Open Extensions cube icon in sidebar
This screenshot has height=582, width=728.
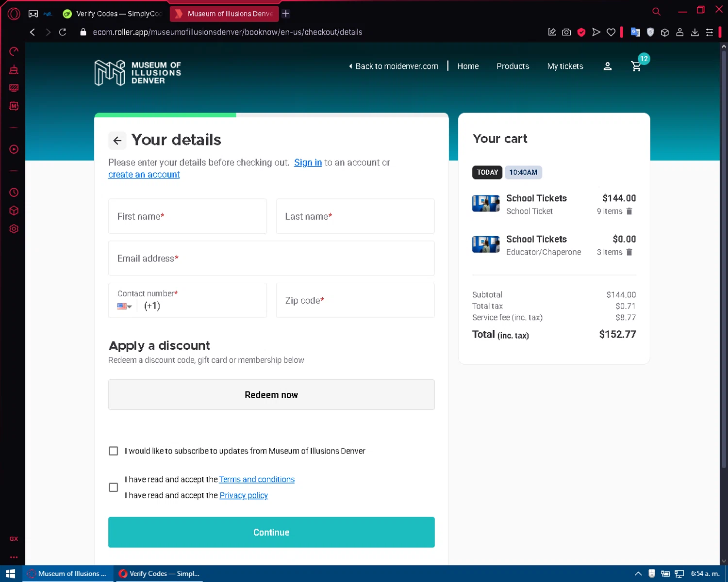pos(14,210)
